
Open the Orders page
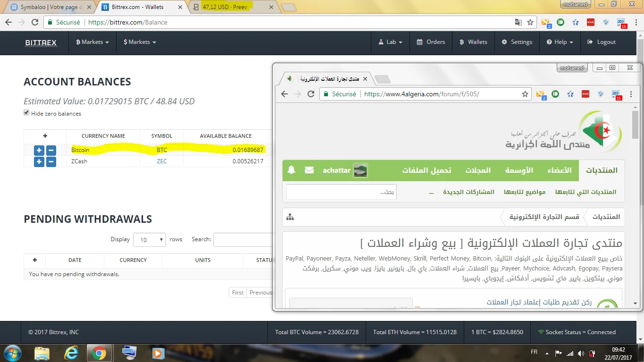(x=431, y=42)
